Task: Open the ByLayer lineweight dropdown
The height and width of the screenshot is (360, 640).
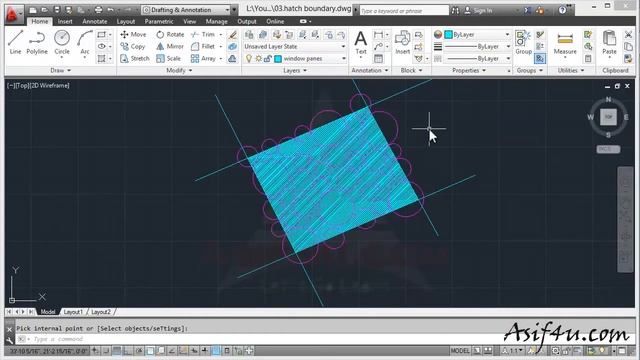Action: click(x=477, y=47)
